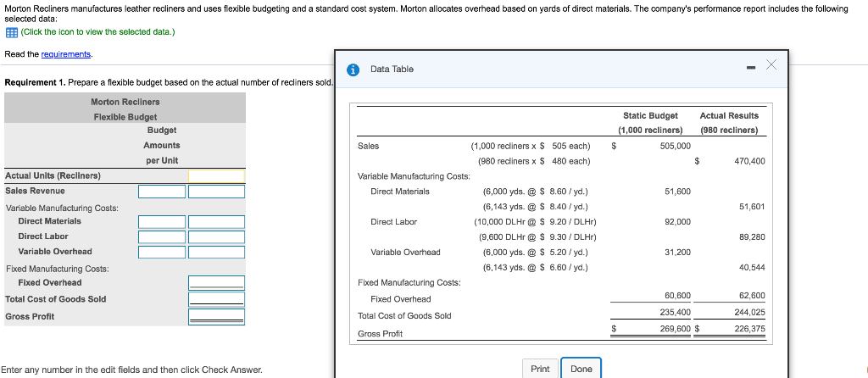Click 'Morton Recliners' flexible budget heading
Screen dimensions: 868x378
click(125, 102)
